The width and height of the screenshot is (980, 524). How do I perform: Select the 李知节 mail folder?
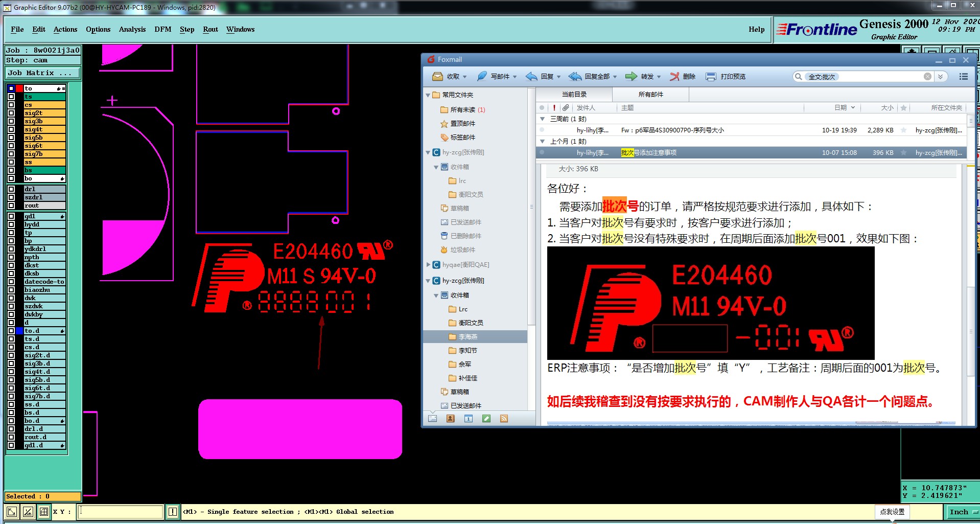[468, 351]
